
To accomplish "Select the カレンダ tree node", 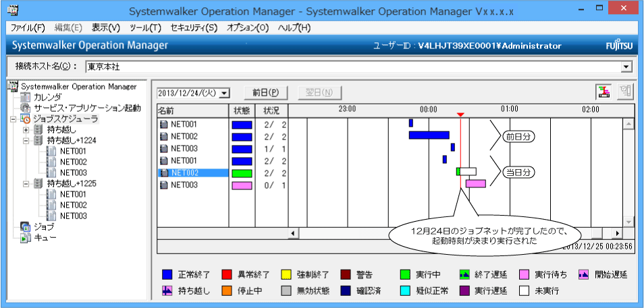I will [x=48, y=97].
